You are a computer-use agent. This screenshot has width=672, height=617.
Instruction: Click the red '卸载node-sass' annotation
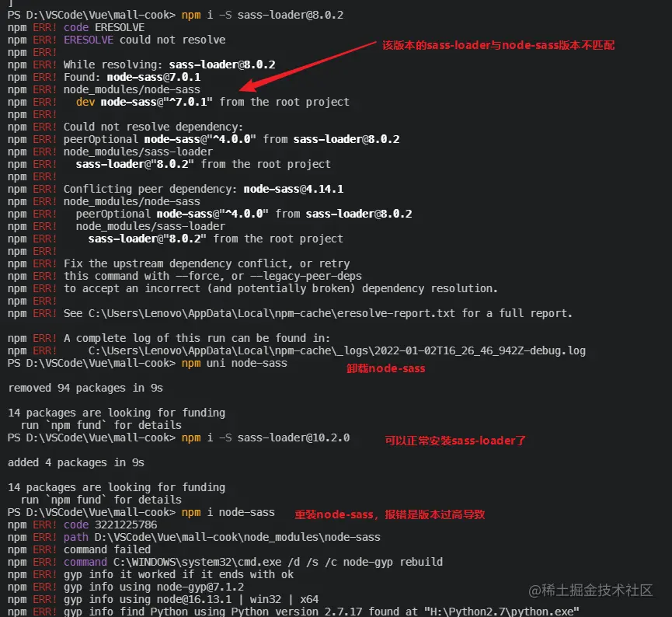coord(385,369)
